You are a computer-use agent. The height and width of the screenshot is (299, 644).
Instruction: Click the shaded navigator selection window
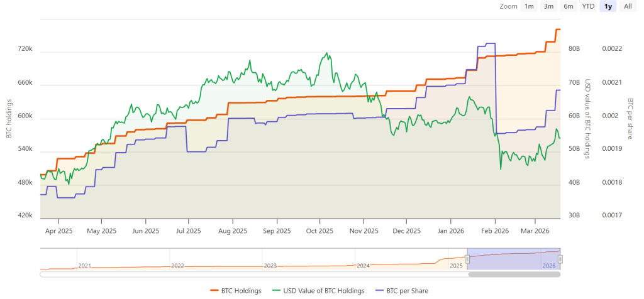click(513, 258)
